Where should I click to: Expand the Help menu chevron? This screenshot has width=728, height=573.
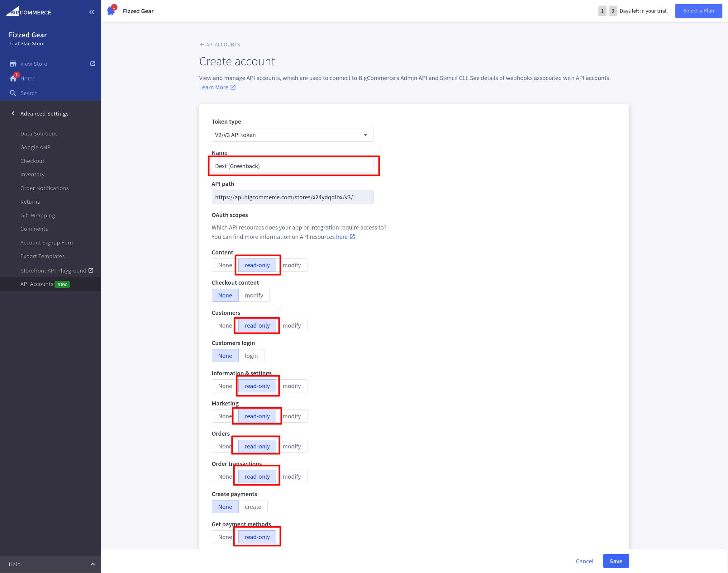[x=93, y=564]
